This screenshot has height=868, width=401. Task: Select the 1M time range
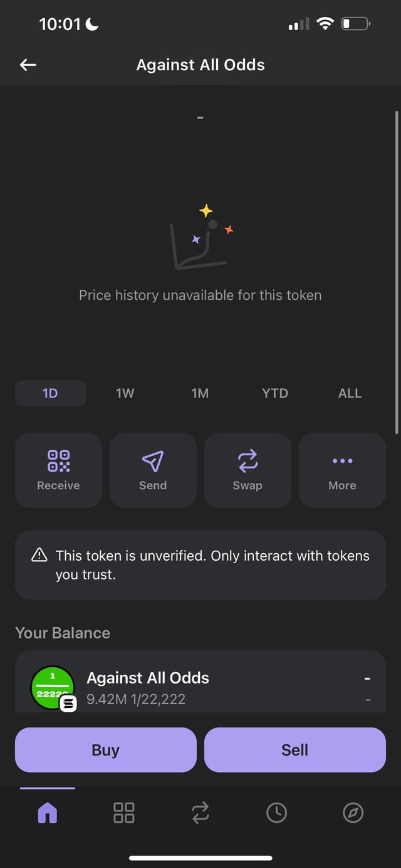(200, 393)
